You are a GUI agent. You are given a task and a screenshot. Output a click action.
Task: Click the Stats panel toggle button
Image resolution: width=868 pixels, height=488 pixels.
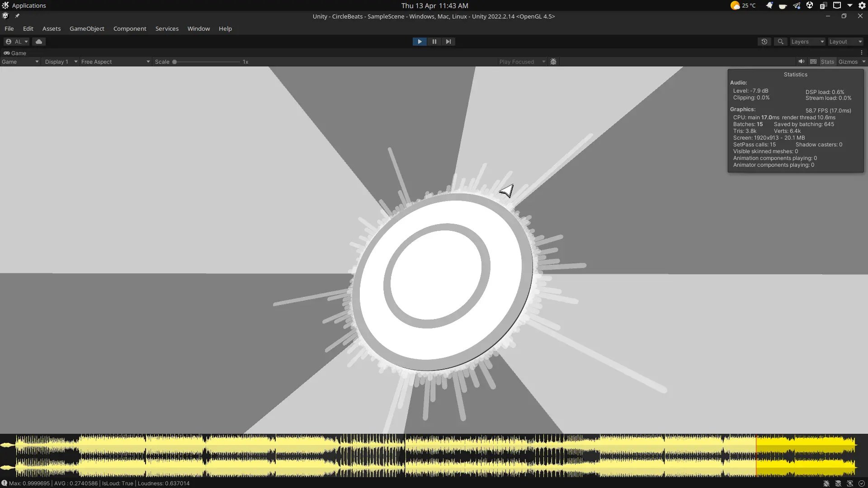[x=828, y=61]
